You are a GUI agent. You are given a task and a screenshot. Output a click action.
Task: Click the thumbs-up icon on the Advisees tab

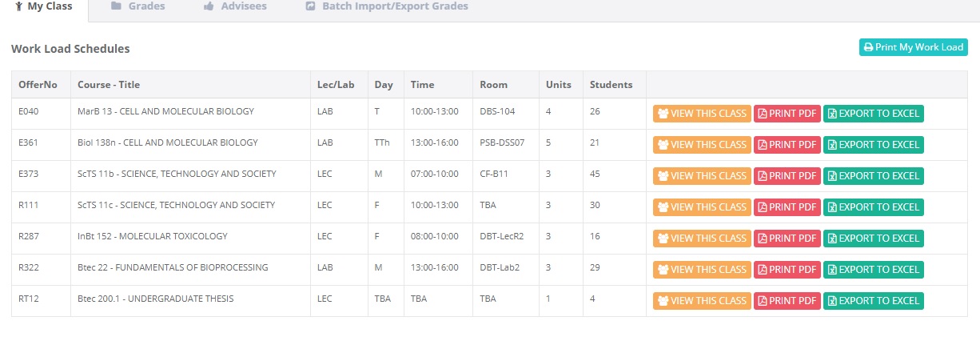209,6
